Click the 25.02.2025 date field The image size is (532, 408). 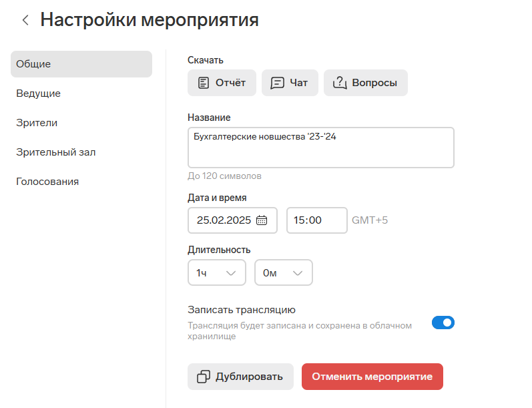tap(232, 220)
